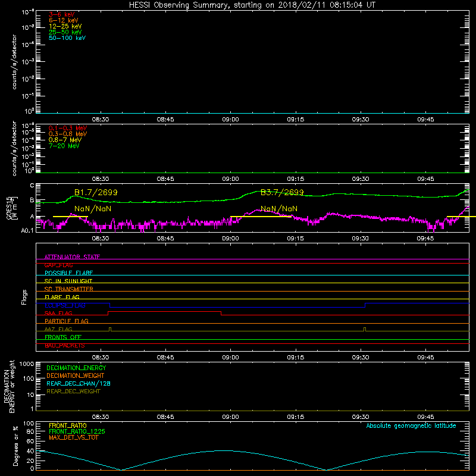Select the NaN/NaN label below B3.7/2699
Image resolution: width=476 pixels, height=476 pixels.
pos(279,209)
